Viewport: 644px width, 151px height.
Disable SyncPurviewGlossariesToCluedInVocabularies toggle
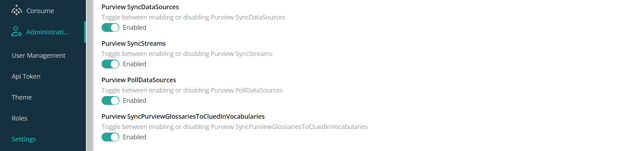point(110,137)
